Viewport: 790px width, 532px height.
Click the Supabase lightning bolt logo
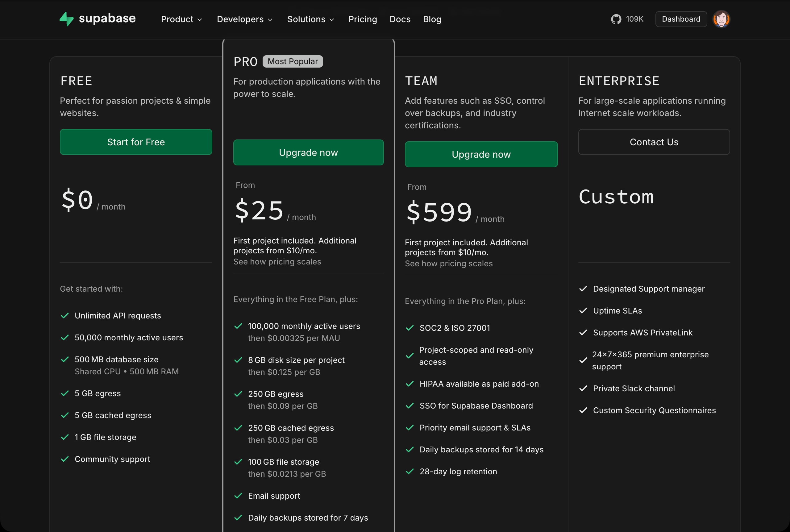click(66, 19)
